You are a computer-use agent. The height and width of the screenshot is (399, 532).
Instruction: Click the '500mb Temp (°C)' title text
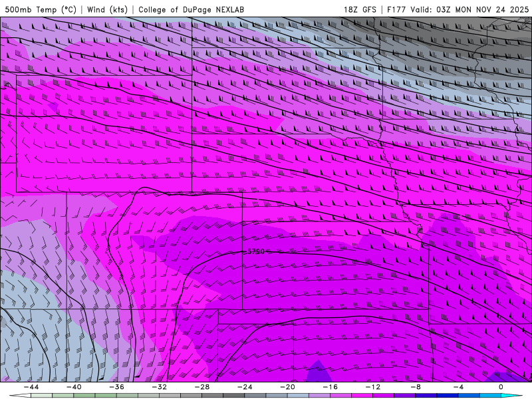[41, 9]
